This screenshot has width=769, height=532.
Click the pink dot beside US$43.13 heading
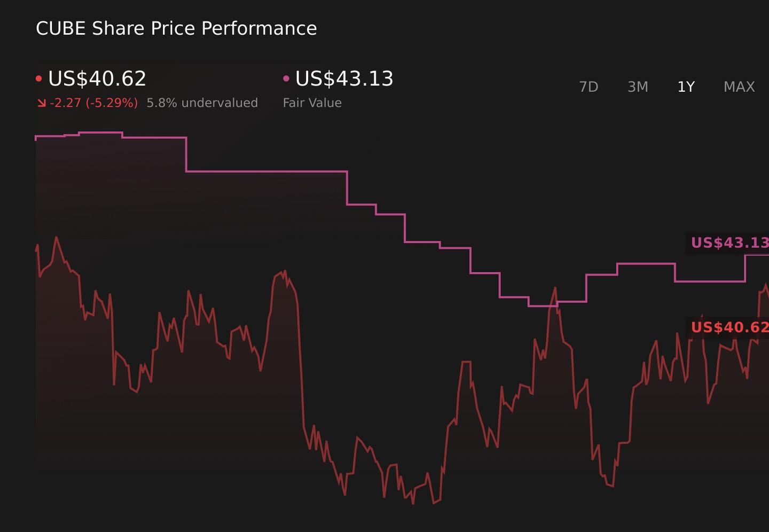(286, 79)
